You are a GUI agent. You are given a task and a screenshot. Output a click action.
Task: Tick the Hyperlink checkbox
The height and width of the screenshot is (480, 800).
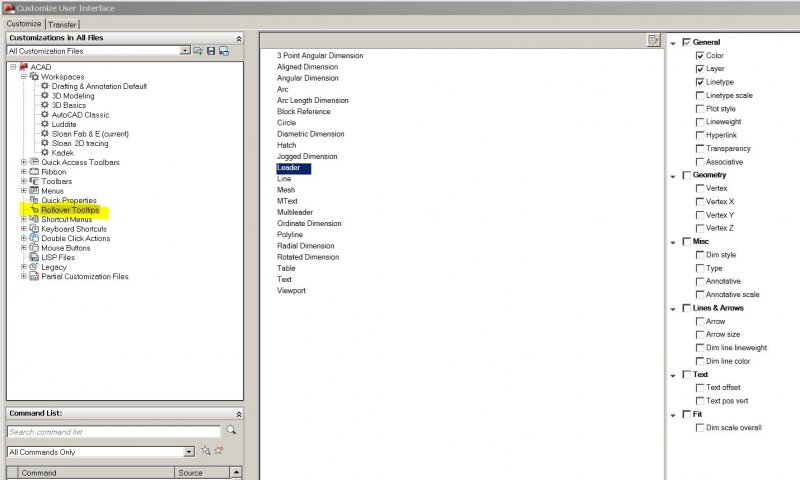pyautogui.click(x=700, y=135)
